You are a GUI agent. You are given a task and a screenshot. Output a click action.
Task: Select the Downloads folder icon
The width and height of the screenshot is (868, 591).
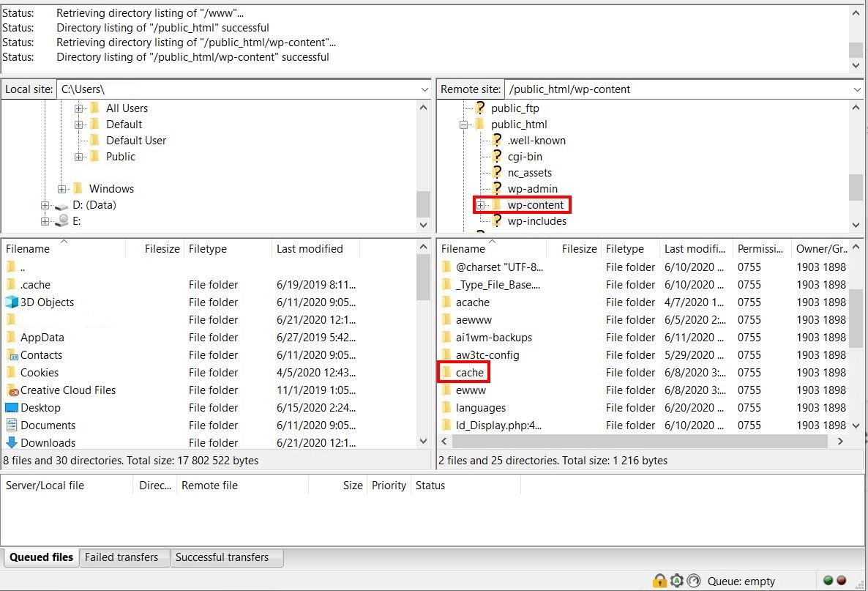tap(12, 443)
